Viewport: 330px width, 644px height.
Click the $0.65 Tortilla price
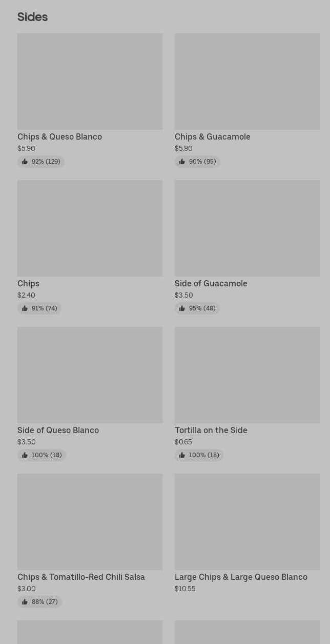[183, 442]
